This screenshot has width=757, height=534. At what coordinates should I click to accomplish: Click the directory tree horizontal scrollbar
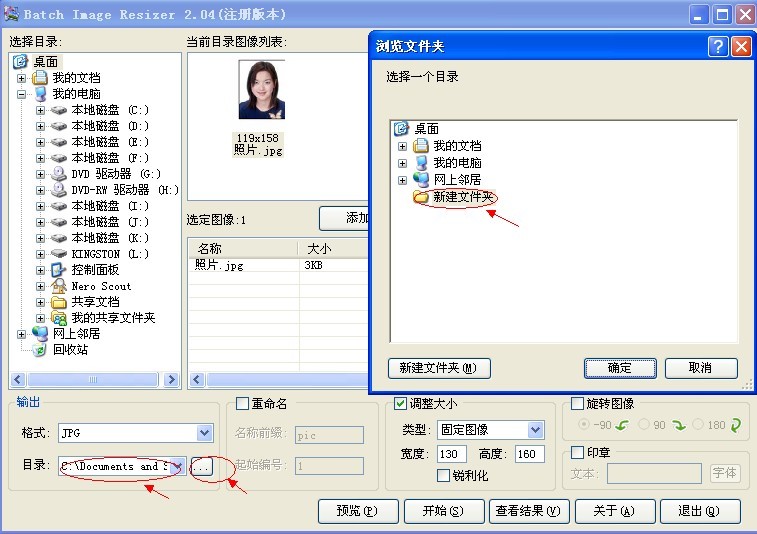95,380
